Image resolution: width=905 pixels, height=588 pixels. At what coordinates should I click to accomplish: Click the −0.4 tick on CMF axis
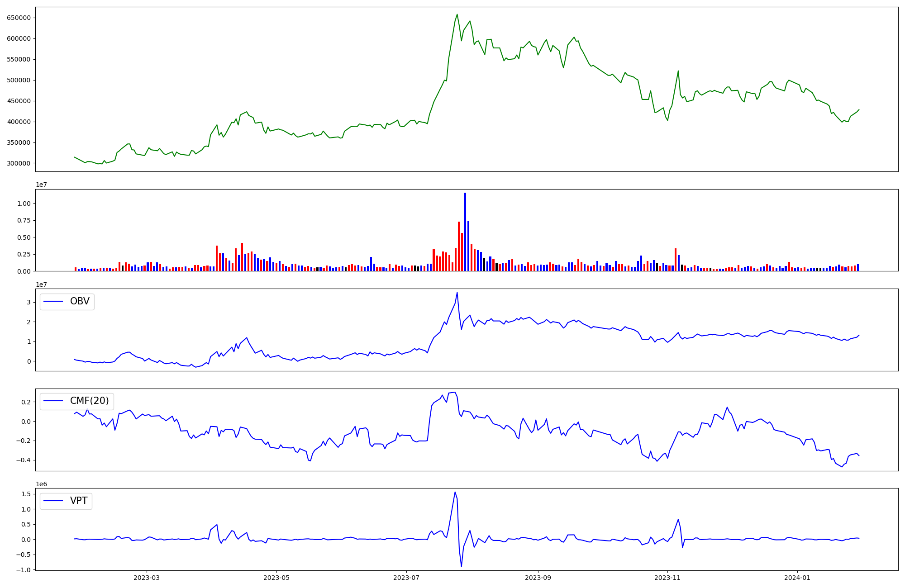24,460
